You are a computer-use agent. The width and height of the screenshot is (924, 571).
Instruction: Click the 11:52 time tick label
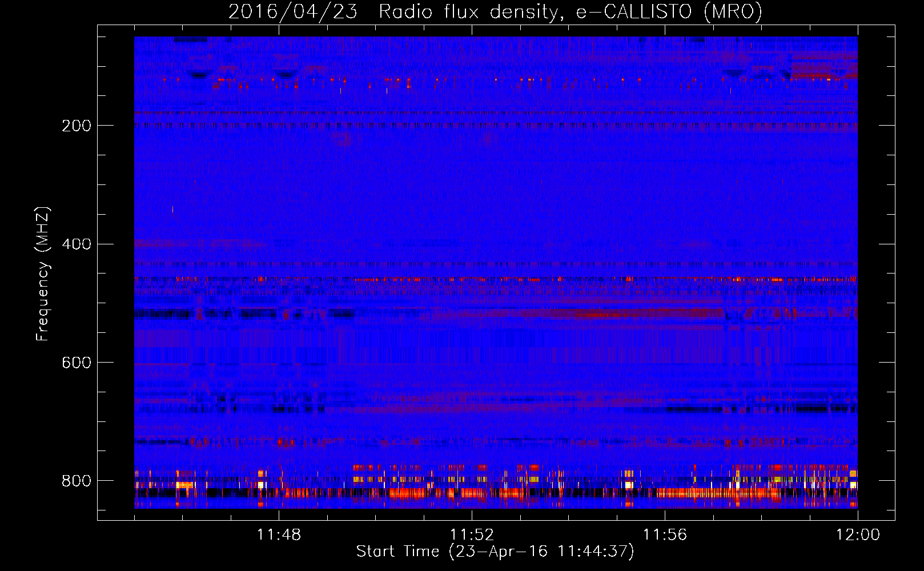(x=472, y=535)
